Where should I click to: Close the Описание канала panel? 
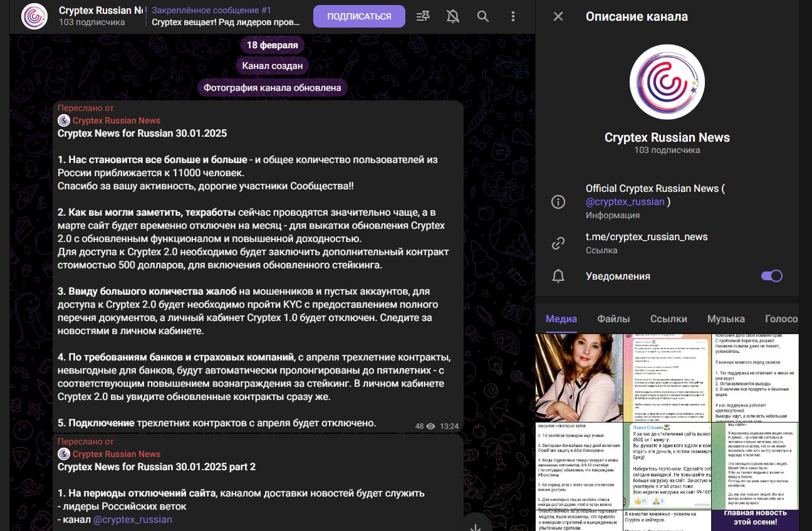click(558, 16)
